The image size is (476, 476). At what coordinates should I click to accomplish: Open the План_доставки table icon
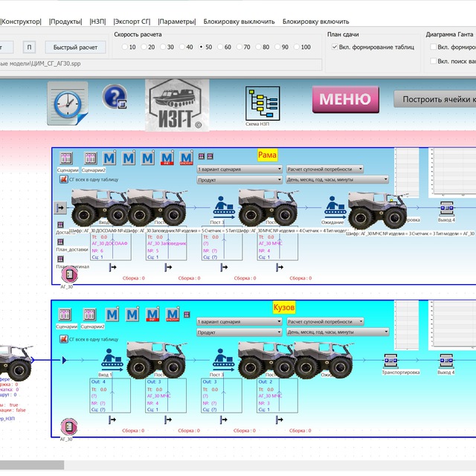click(x=60, y=242)
